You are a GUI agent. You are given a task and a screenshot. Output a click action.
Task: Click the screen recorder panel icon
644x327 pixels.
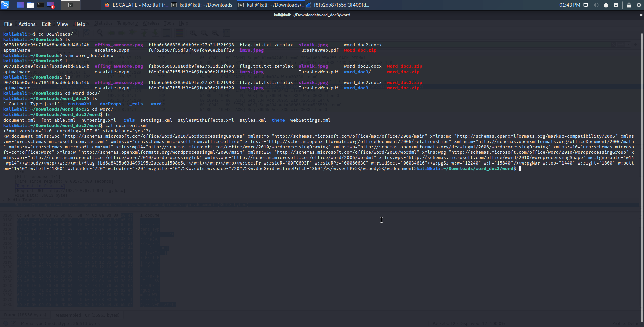click(x=51, y=5)
